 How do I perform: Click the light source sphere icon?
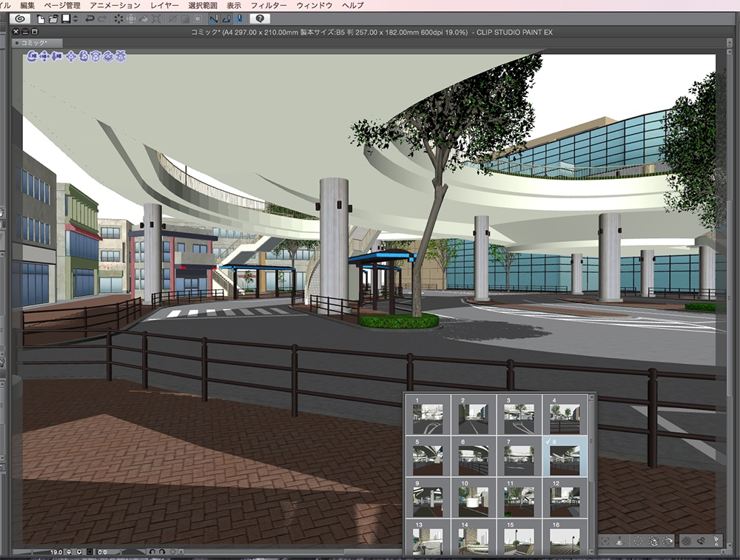tap(686, 541)
